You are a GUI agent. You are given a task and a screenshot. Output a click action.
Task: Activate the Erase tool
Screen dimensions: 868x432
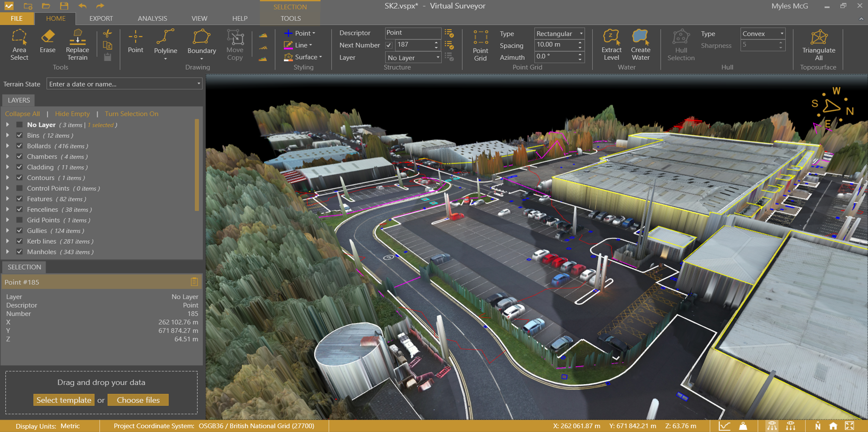(47, 42)
